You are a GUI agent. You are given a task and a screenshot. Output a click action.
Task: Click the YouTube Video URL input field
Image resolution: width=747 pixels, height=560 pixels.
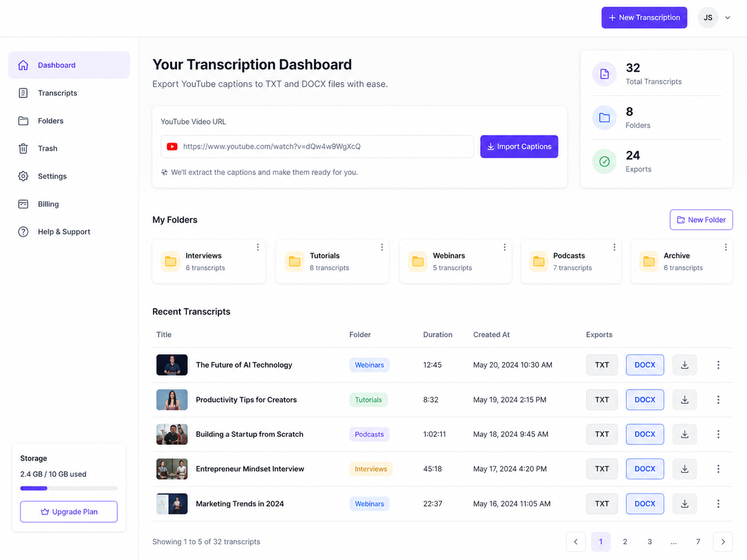317,146
